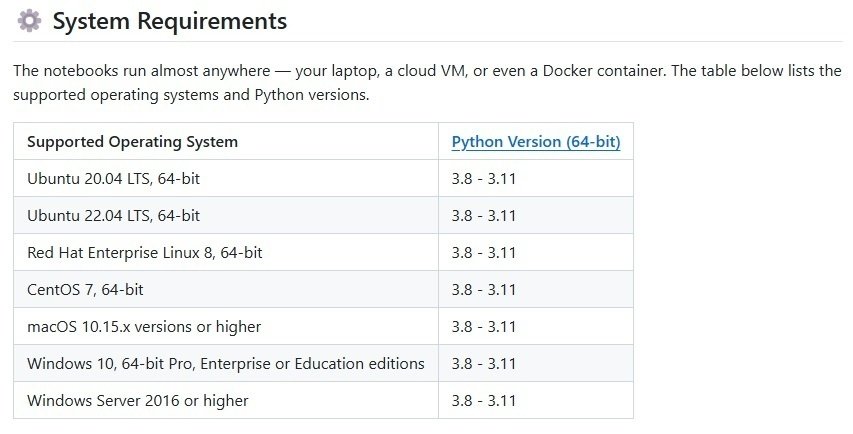Open the Python Version (64-bit) link
The height and width of the screenshot is (434, 853).
(x=536, y=142)
